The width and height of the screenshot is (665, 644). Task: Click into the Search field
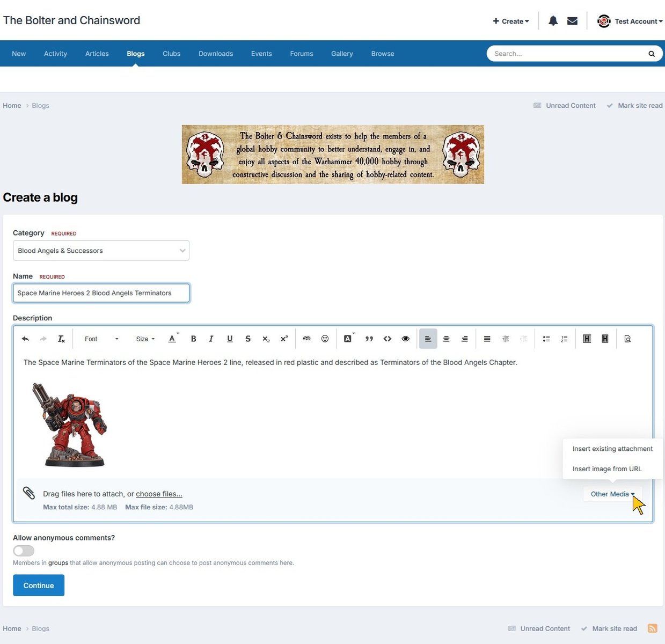(566, 54)
